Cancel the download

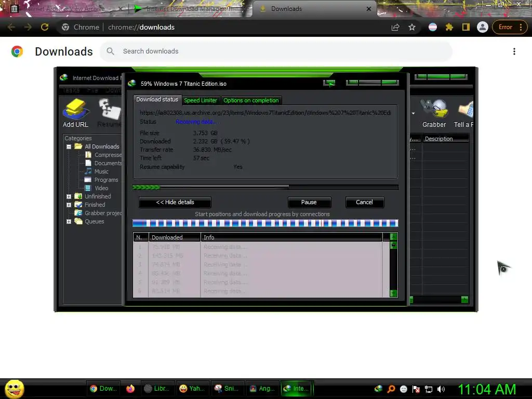point(364,202)
